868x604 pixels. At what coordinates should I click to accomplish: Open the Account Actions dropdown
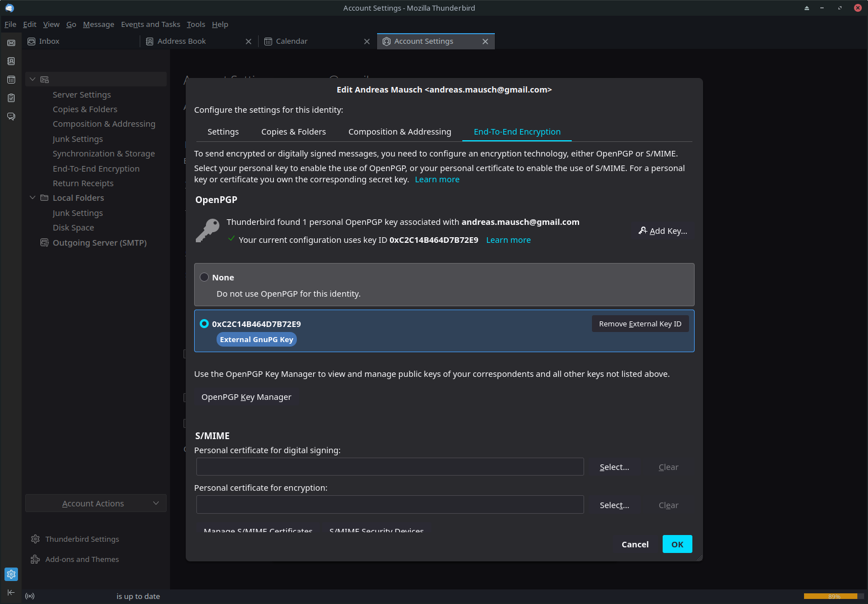[96, 503]
